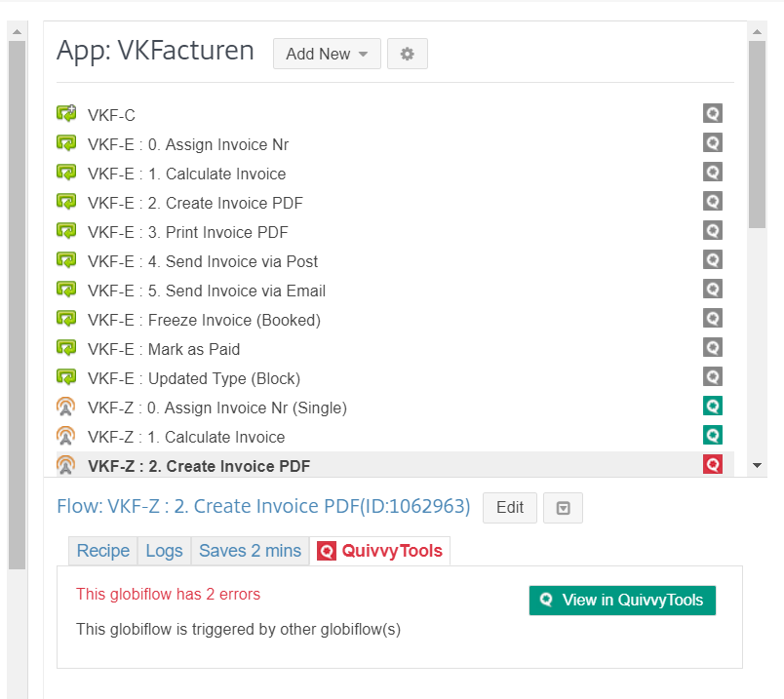Click the gray QuivvyTools icon beside VKF-E Mark as Paid

point(713,347)
